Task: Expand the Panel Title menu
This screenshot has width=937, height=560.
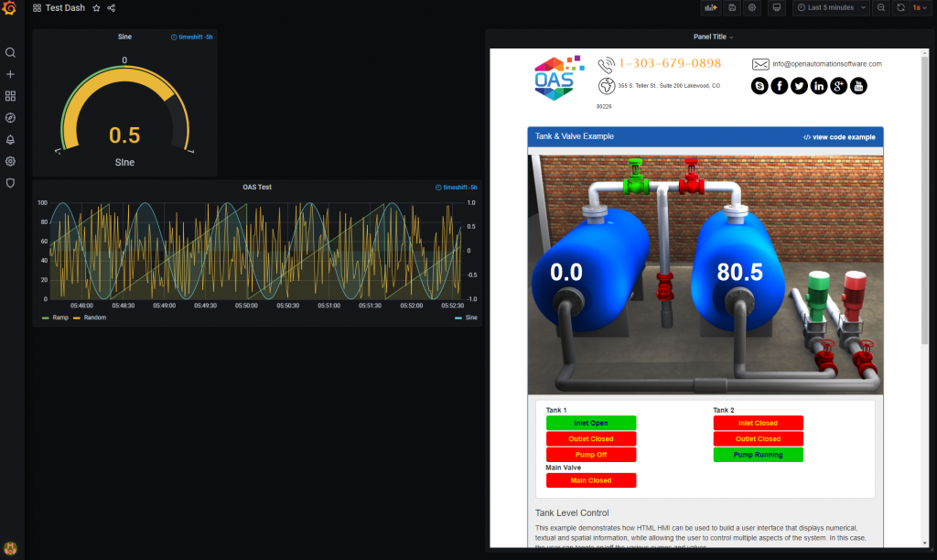Action: (713, 38)
